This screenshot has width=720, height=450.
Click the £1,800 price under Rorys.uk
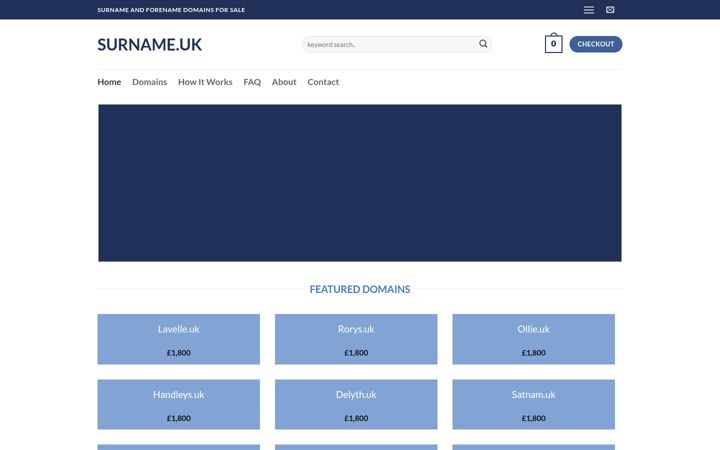coord(356,353)
